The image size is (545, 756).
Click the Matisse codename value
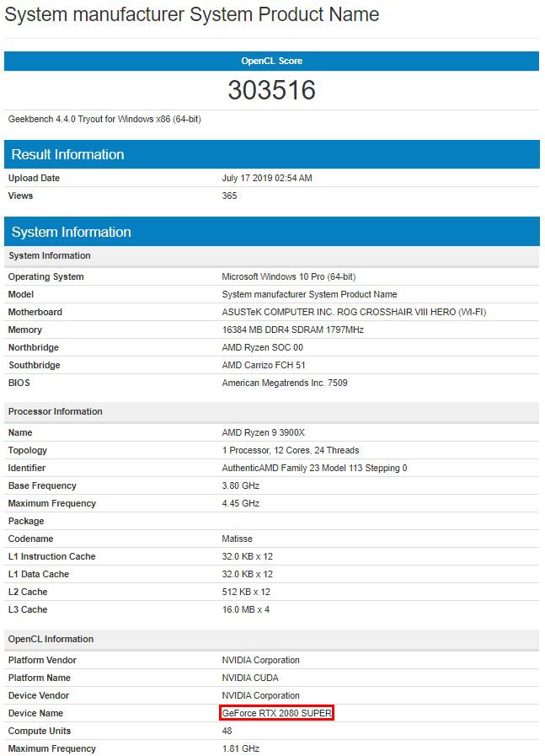(237, 539)
